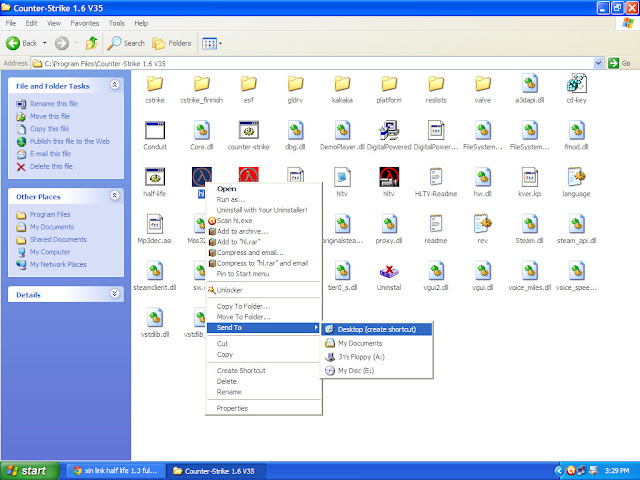Open the Favorites menu
640x480 pixels.
84,23
